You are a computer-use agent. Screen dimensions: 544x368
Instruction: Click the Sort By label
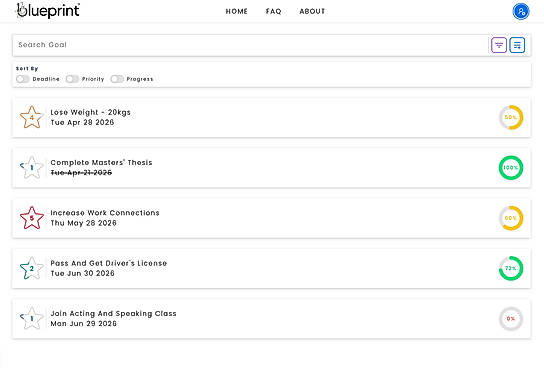click(27, 69)
